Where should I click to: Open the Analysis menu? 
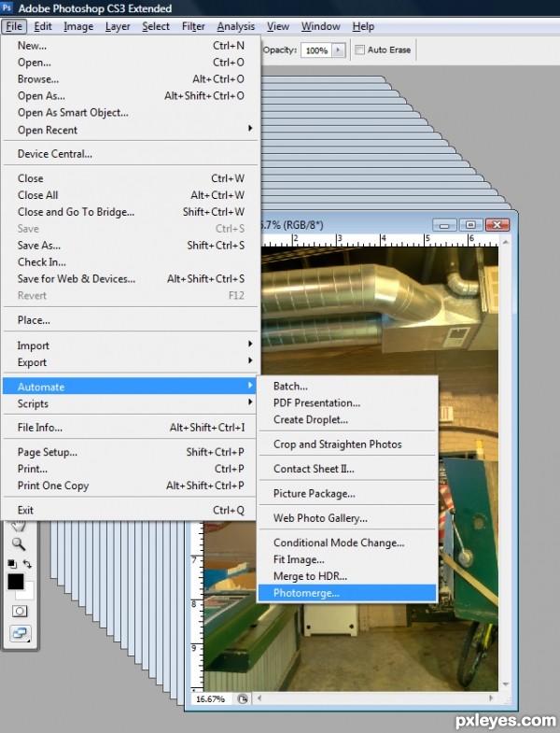235,26
